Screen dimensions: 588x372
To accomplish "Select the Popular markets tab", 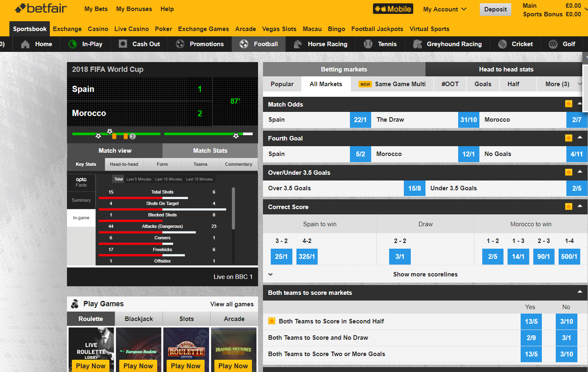I will click(x=282, y=84).
